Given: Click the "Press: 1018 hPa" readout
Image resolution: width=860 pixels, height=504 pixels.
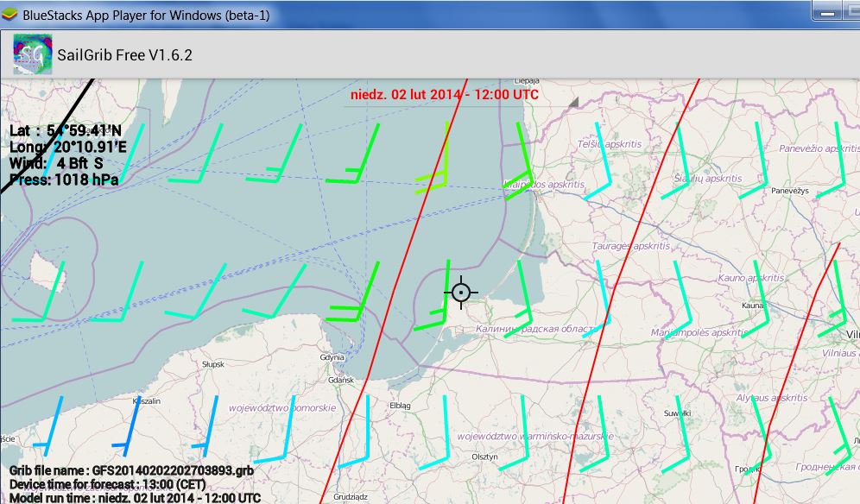Looking at the screenshot, I should 64,180.
